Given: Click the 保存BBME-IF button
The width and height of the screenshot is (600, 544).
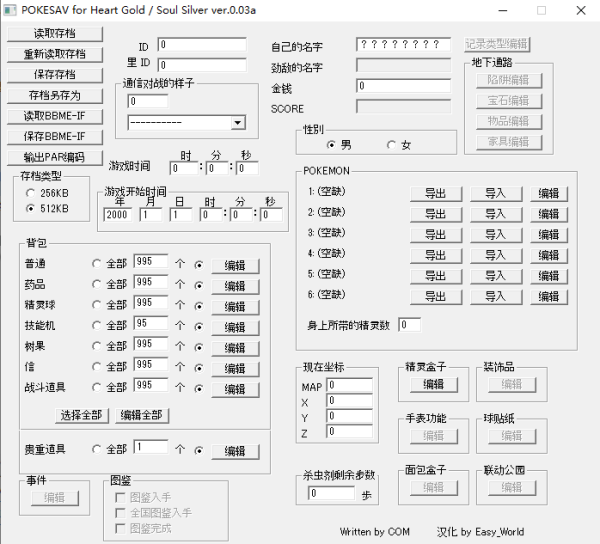Looking at the screenshot, I should [x=55, y=137].
